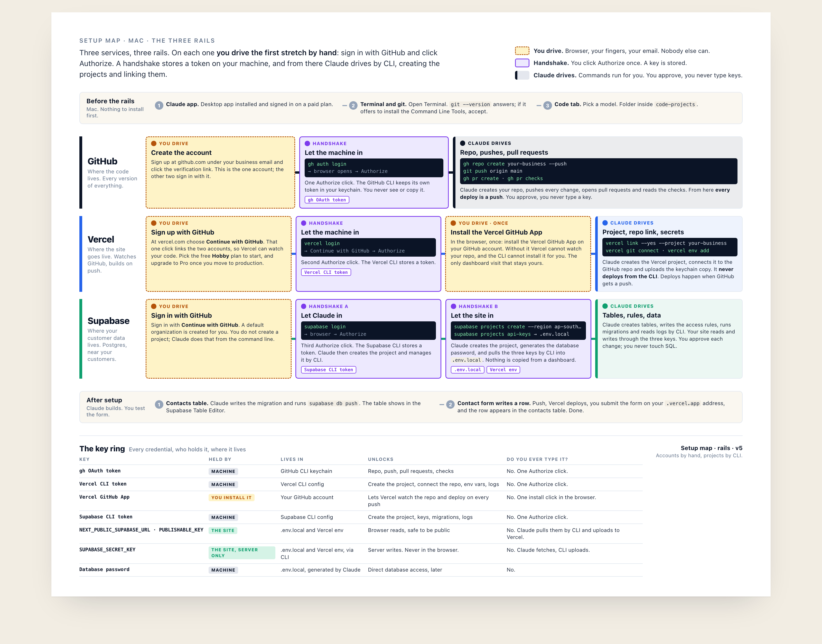Click the 'Database password' key name
Viewport: 822px width, 644px height.
click(105, 570)
